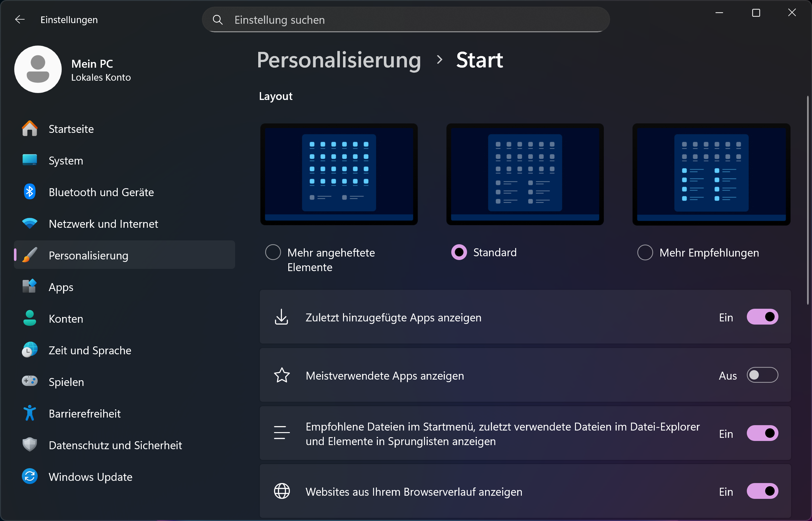Image resolution: width=812 pixels, height=521 pixels.
Task: Select the Mehr angeheftete Elemente radio option
Action: (273, 252)
